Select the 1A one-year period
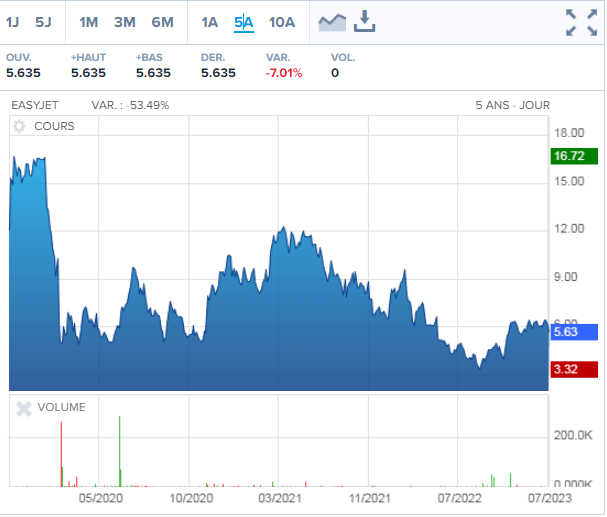This screenshot has width=607, height=517. click(209, 22)
